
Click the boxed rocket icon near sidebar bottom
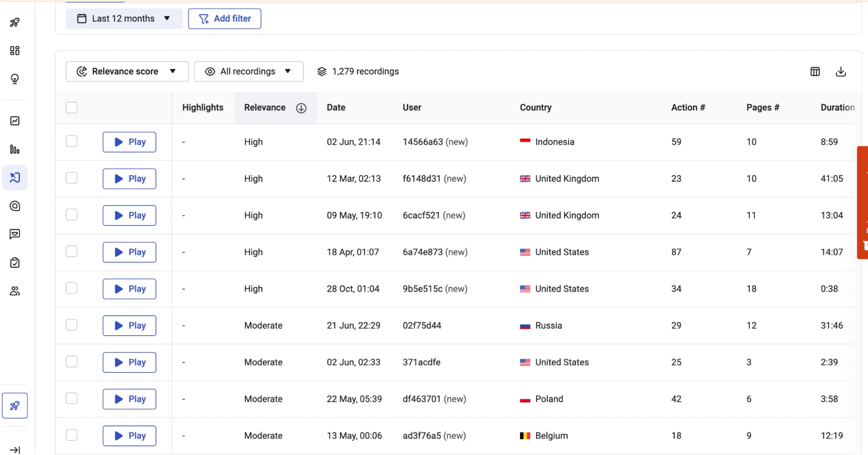[15, 406]
